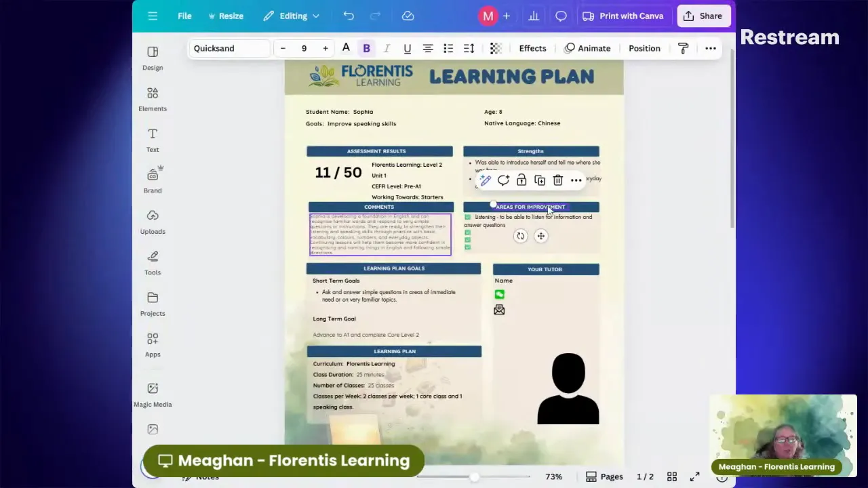
Task: Open the comments speech bubble
Action: [x=561, y=16]
